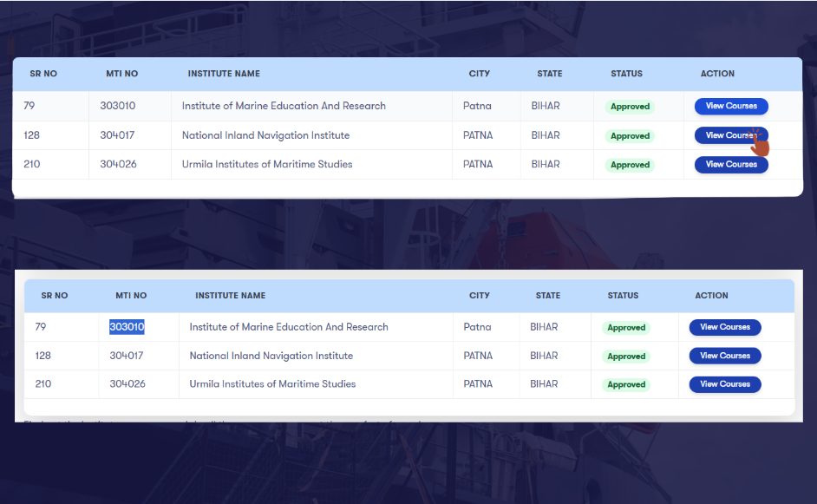Click the ACTION column header in upper table
817x504 pixels.
[x=717, y=74]
